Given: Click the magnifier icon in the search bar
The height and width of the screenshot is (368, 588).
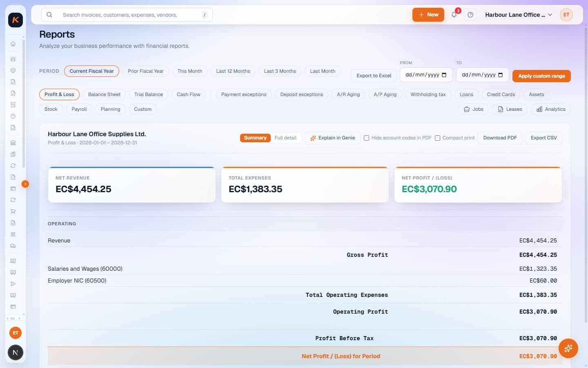Looking at the screenshot, I should [x=49, y=15].
